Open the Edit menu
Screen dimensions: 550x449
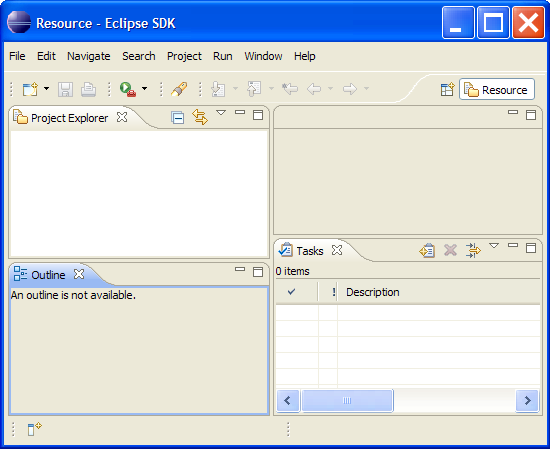point(46,56)
